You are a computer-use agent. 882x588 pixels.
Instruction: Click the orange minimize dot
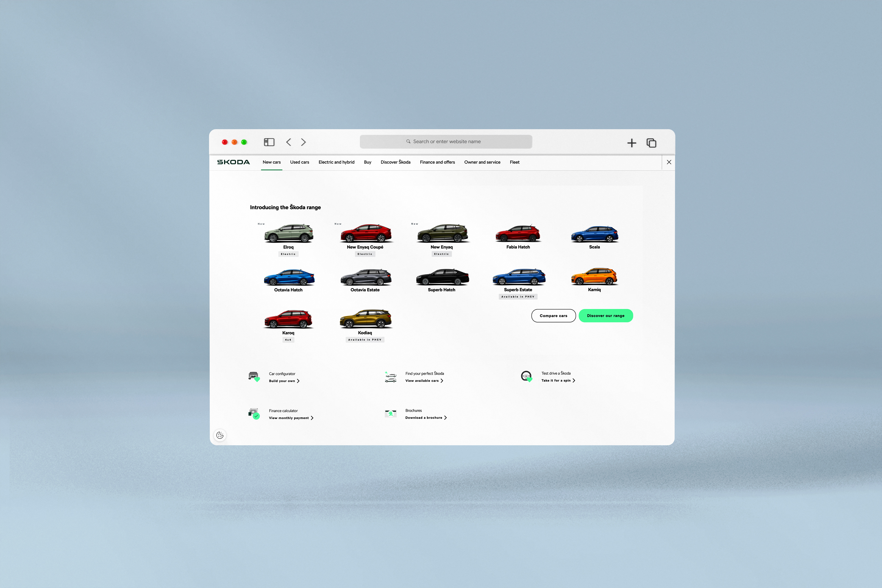click(234, 142)
